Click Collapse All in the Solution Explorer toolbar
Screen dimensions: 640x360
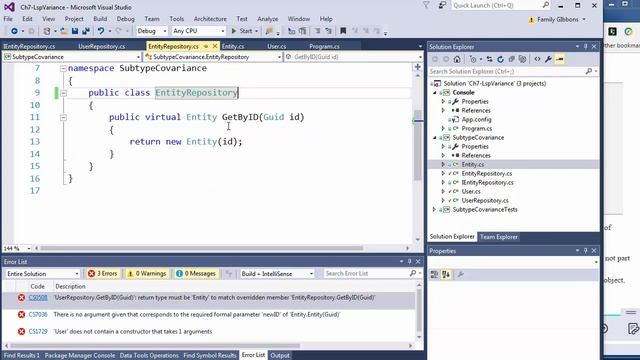[511, 59]
